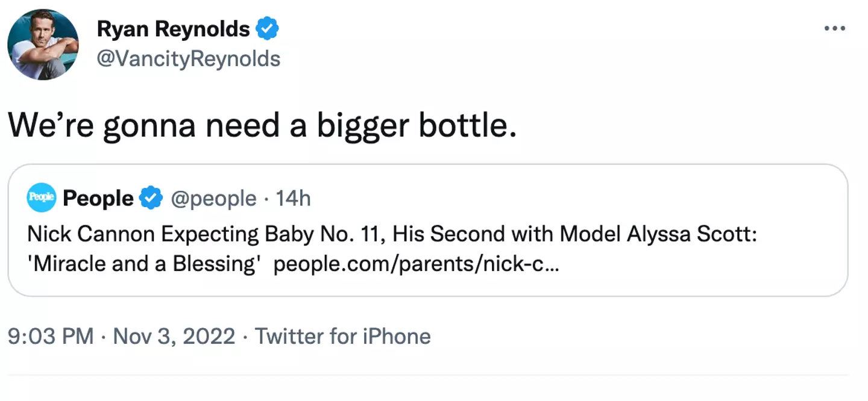Screen dimensions: 868x401
Task: Open the 14h quoted tweet timestamp
Action: pos(293,198)
